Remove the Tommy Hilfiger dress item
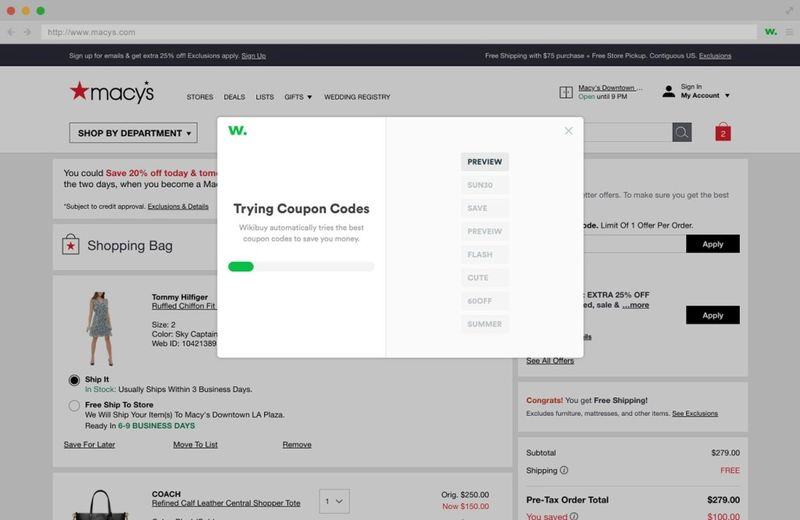This screenshot has width=800, height=520. pyautogui.click(x=297, y=444)
